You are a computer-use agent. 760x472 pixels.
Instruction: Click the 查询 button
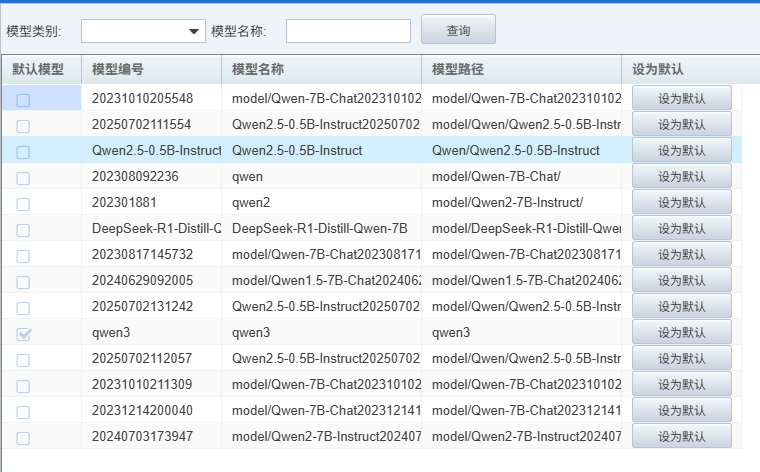click(458, 30)
